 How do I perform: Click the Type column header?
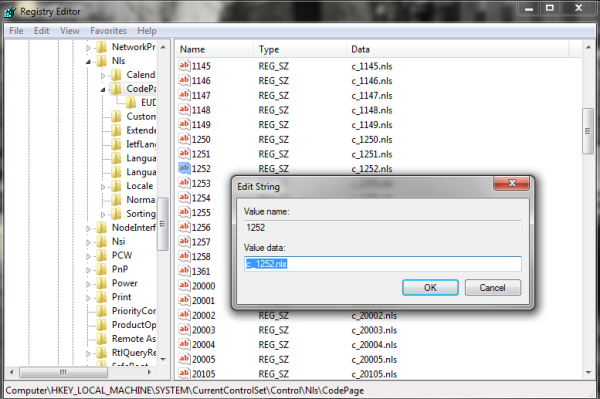(x=300, y=49)
